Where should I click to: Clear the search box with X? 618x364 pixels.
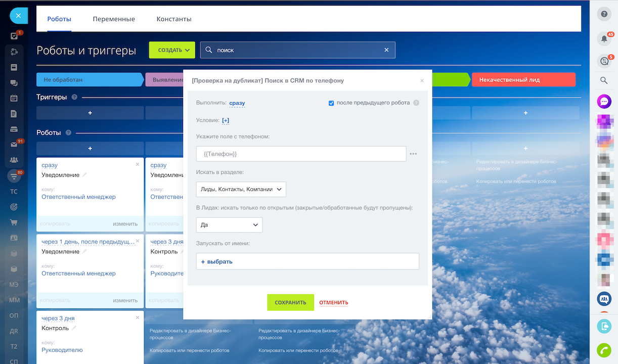pyautogui.click(x=386, y=50)
